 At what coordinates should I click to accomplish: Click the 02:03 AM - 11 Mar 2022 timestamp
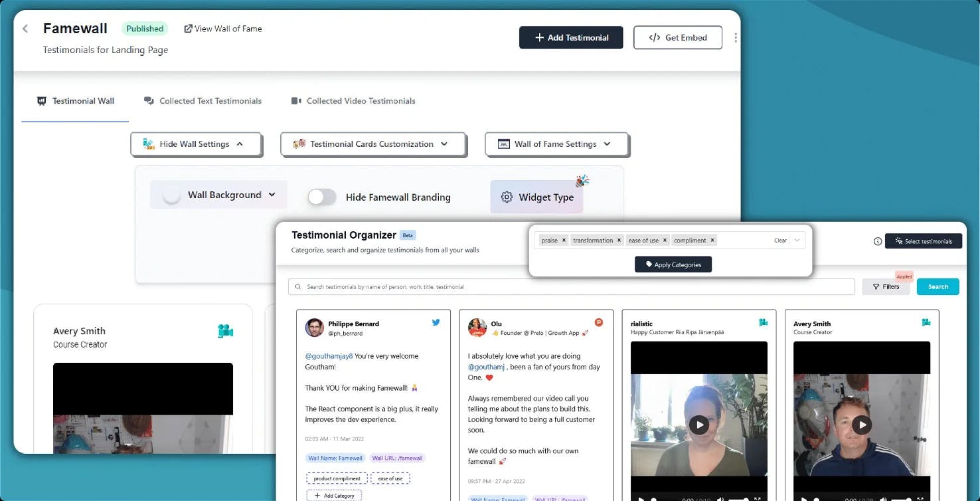[334, 439]
